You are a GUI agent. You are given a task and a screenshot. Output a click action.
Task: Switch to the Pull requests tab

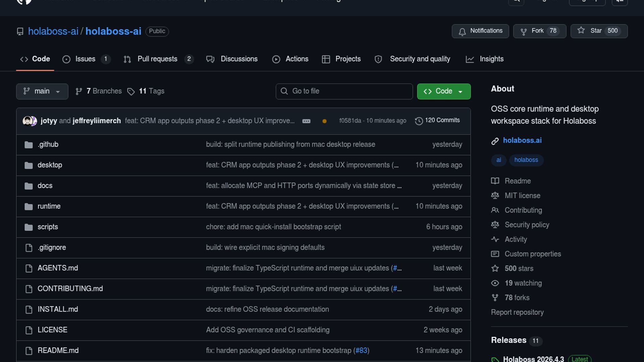click(157, 59)
